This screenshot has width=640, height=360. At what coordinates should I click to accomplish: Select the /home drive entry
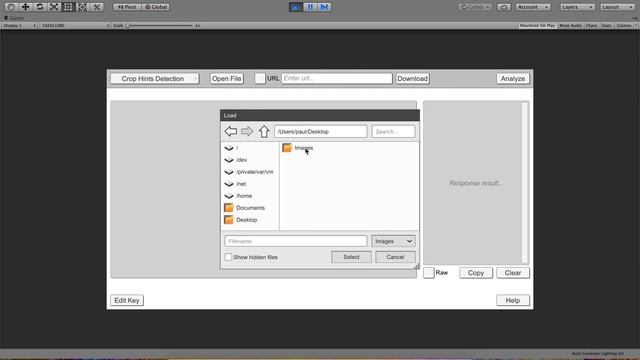250,196
